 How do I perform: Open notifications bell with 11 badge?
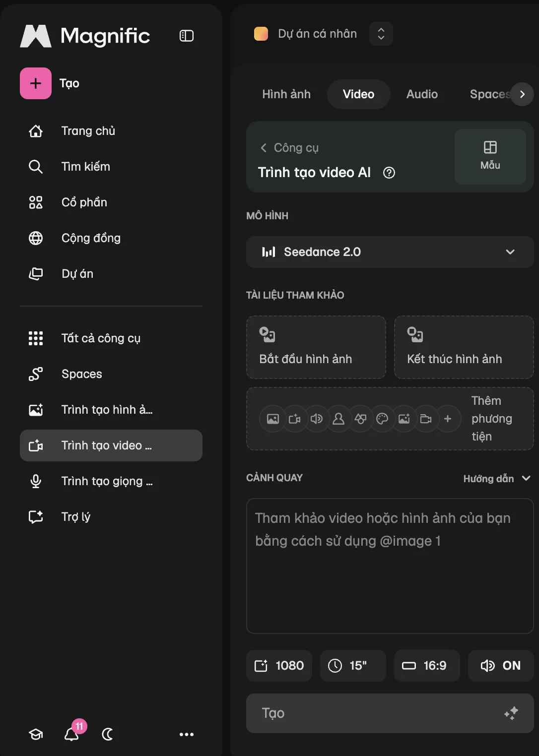[72, 733]
